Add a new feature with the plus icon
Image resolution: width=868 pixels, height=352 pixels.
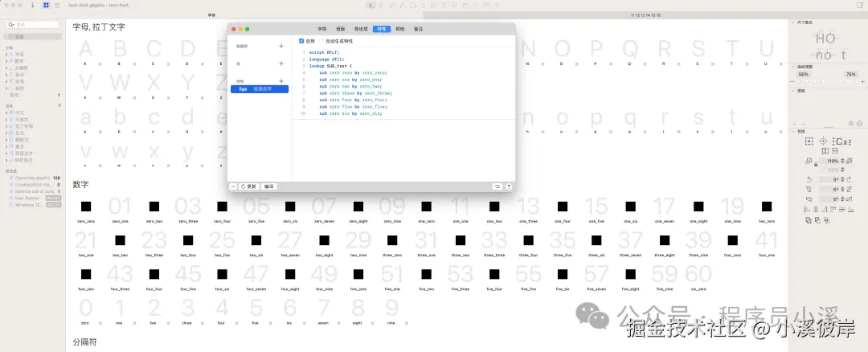(281, 81)
